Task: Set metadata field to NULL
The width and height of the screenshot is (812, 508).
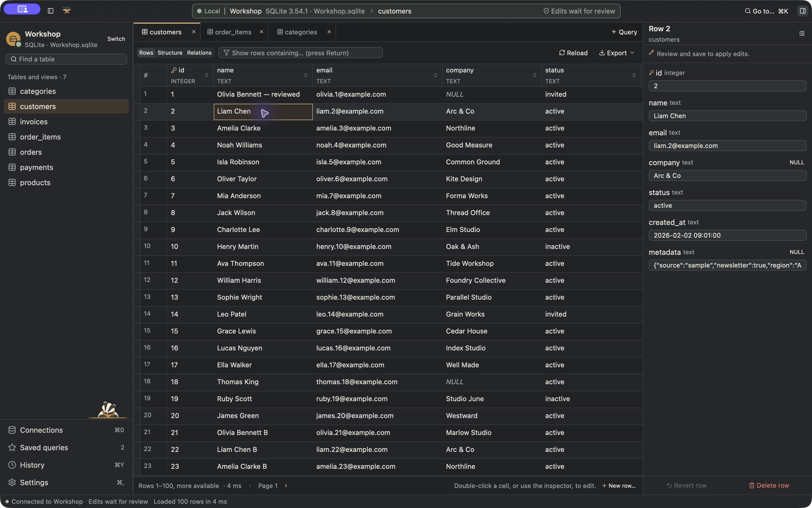Action: coord(796,252)
